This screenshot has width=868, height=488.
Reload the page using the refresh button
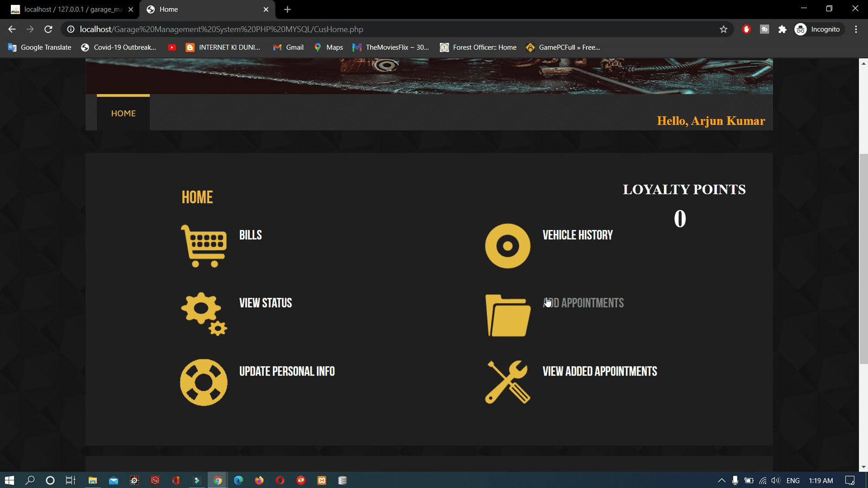[48, 29]
